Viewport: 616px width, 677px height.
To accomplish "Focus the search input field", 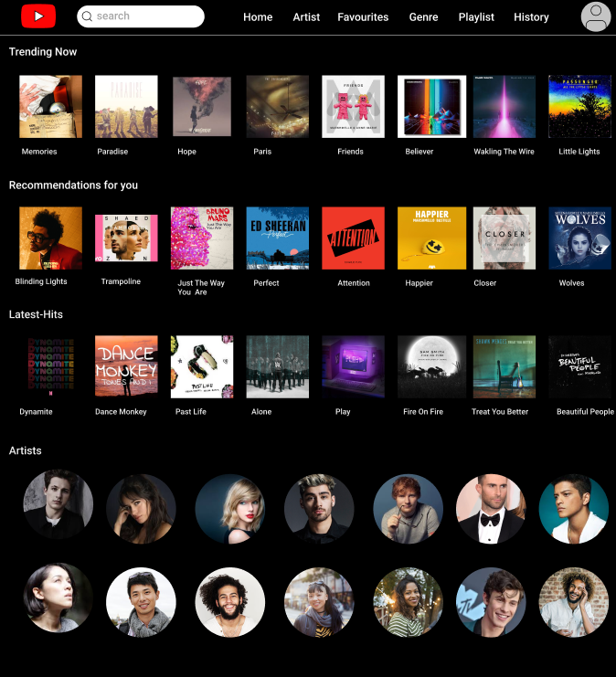I will tap(141, 16).
